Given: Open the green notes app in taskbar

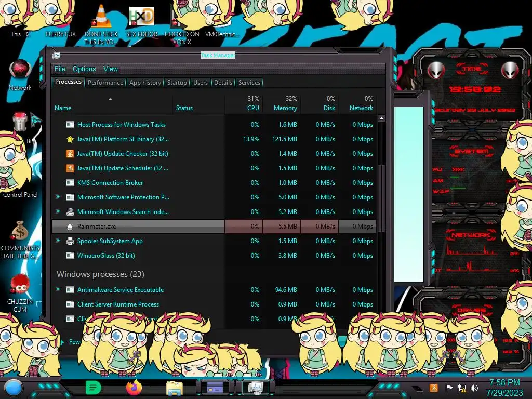Looking at the screenshot, I should coord(94,388).
